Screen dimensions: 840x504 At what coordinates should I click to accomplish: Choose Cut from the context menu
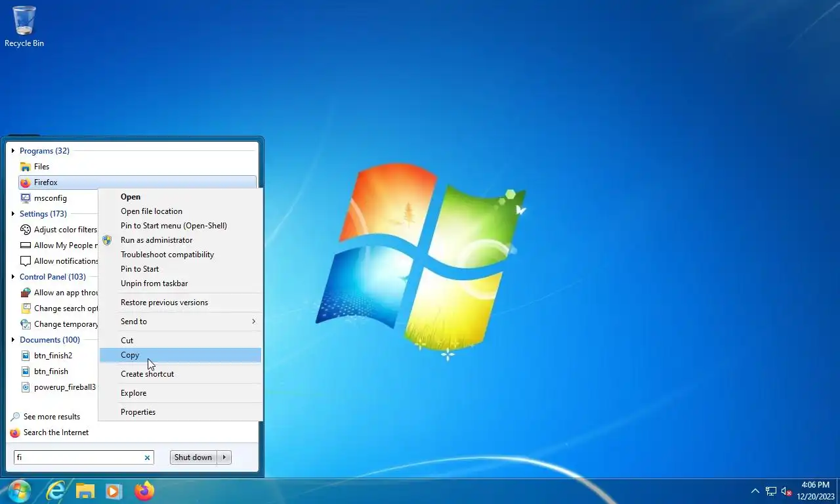coord(180,341)
